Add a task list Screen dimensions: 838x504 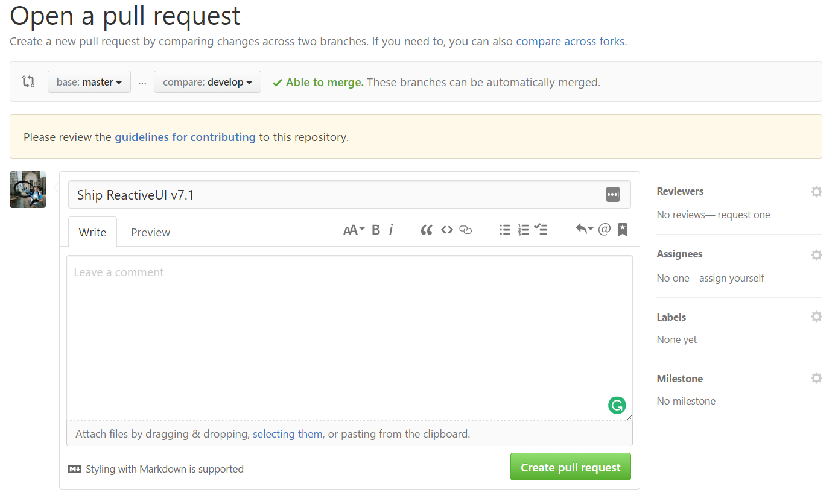pyautogui.click(x=541, y=230)
